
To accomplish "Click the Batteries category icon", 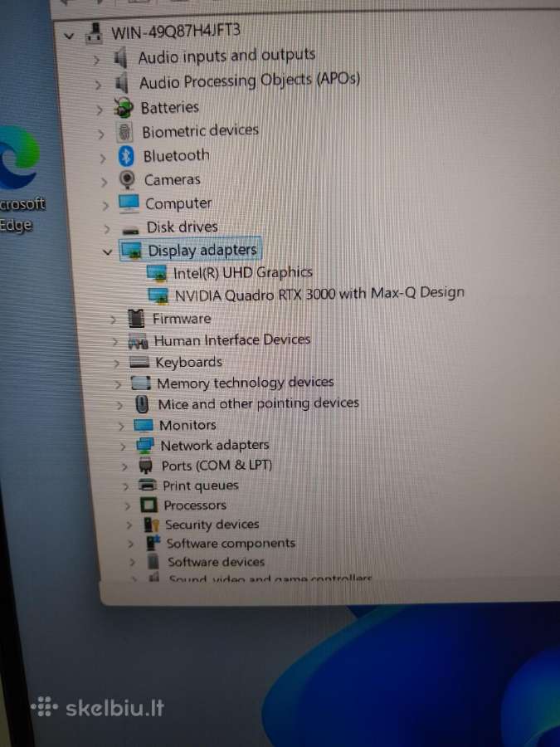I will [x=124, y=108].
